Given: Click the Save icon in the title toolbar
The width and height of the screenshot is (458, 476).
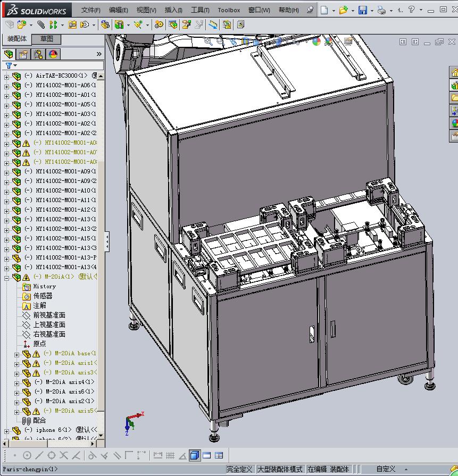Looking at the screenshot, I should point(362,10).
